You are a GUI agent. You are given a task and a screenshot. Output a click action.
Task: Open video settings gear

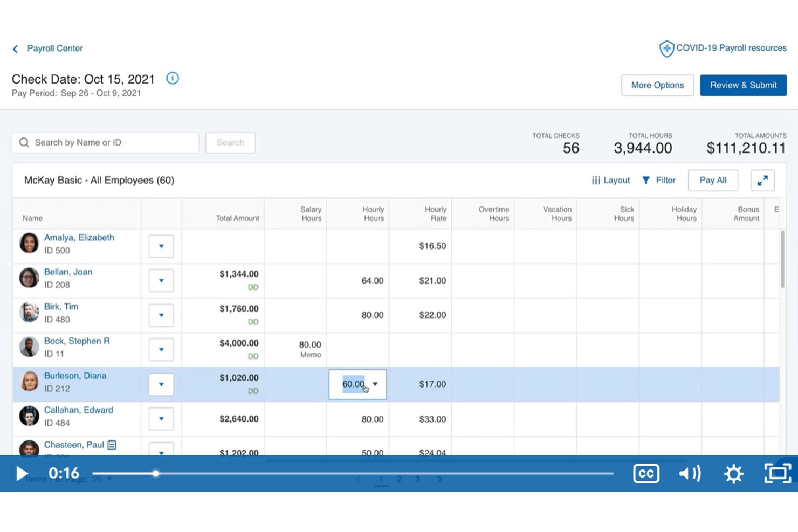(x=733, y=474)
